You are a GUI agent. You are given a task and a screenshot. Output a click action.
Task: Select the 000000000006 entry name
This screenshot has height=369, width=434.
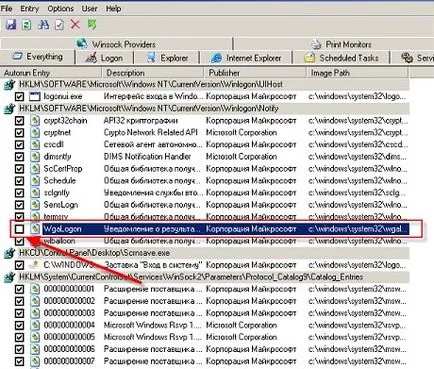[69, 349]
